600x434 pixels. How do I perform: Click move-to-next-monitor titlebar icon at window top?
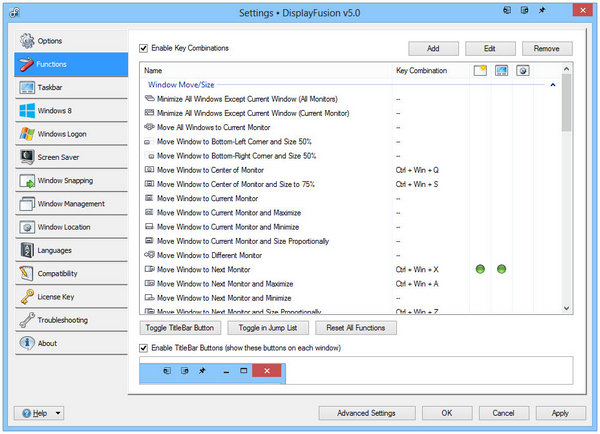pyautogui.click(x=507, y=10)
